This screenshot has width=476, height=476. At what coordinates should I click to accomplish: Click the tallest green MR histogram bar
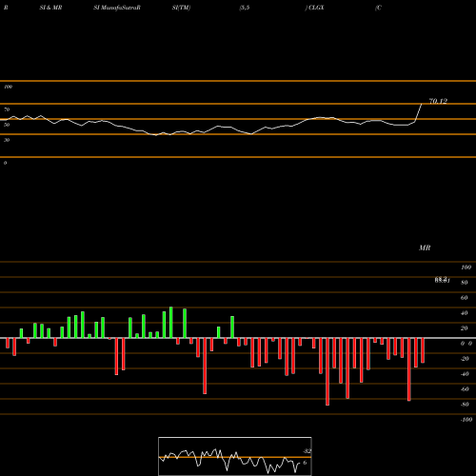[x=171, y=323]
